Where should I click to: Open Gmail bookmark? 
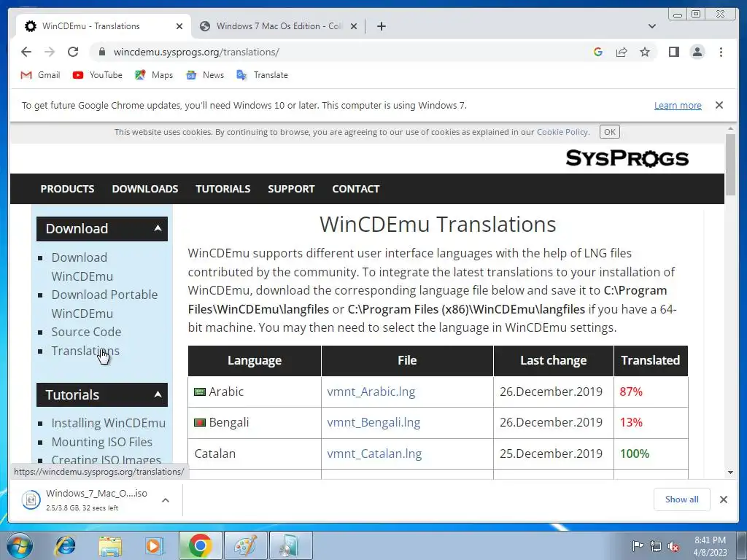pyautogui.click(x=41, y=75)
